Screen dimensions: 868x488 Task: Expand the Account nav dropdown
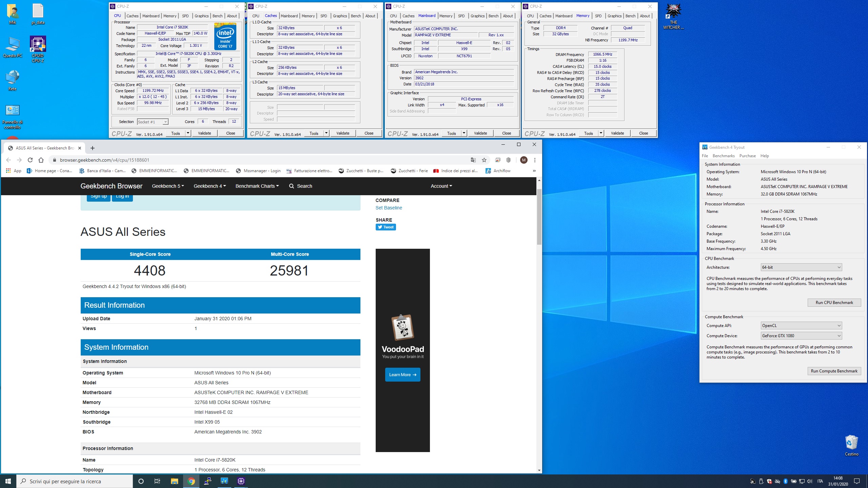point(441,186)
